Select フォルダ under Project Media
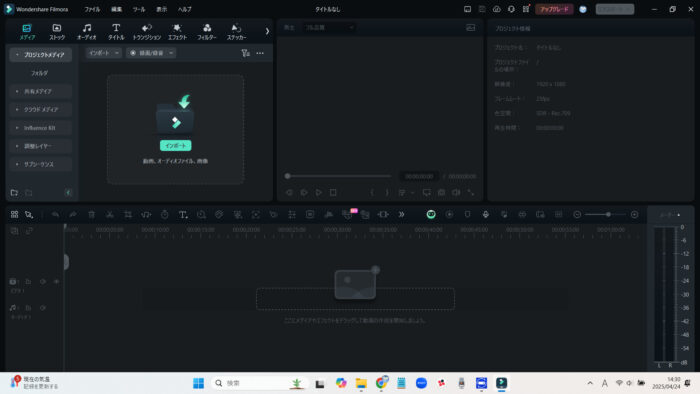Screen dimensions: 700x394 (x=40, y=73)
